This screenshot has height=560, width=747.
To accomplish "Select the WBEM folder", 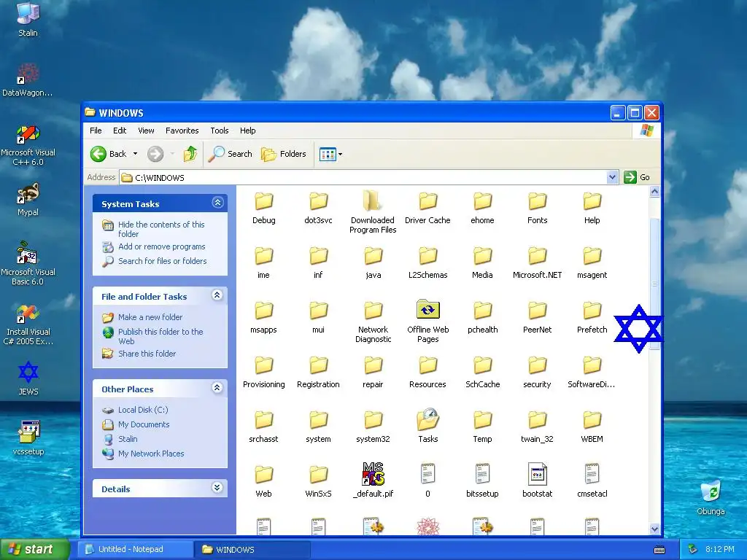I will pos(592,427).
